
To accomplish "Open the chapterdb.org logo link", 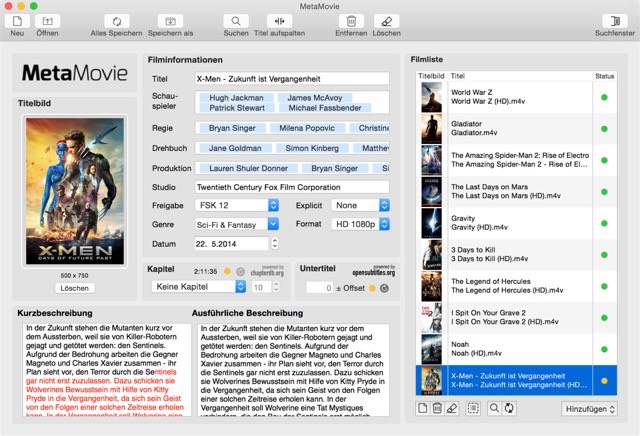I will click(x=267, y=271).
